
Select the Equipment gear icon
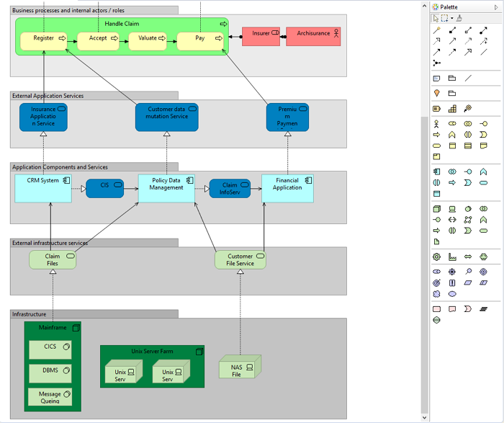tap(436, 257)
